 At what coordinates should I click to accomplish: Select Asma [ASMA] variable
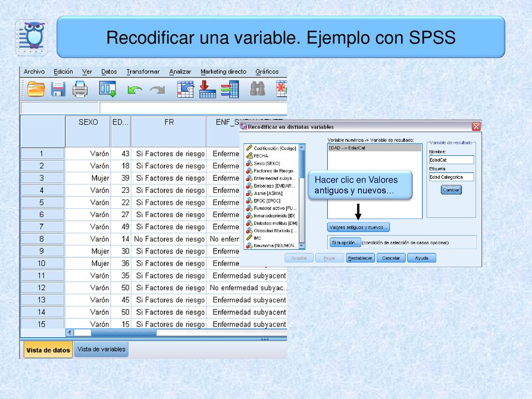click(264, 193)
